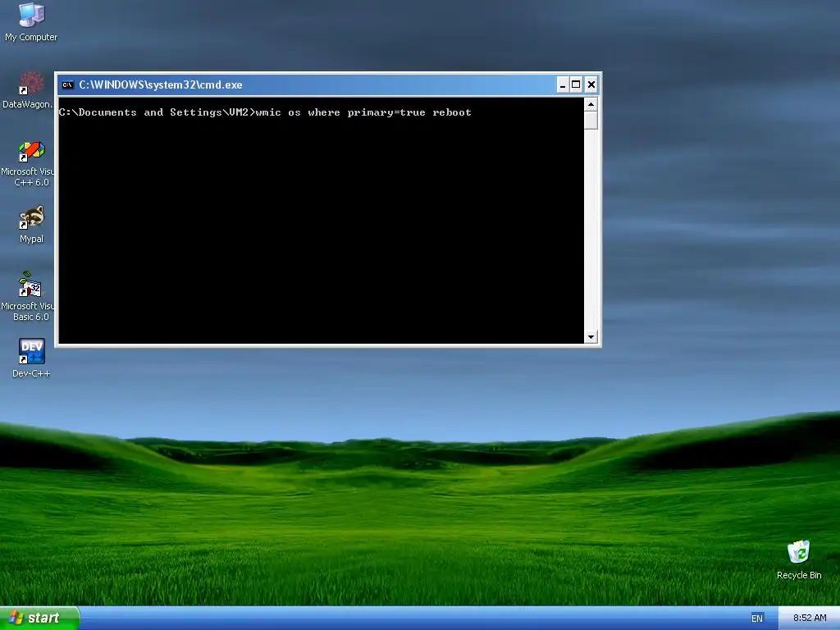Click the 8:52 AM system clock
Viewport: 840px width, 630px height.
click(x=810, y=618)
